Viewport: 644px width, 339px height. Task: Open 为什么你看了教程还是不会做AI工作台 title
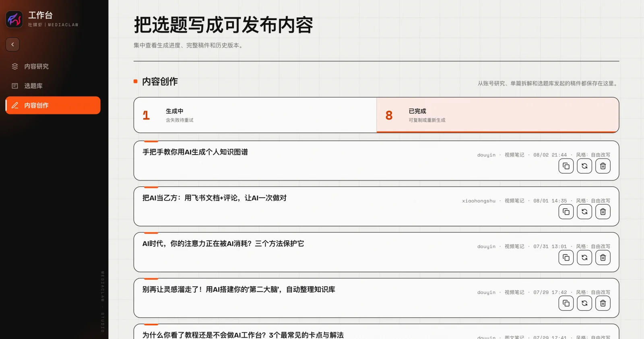243,335
